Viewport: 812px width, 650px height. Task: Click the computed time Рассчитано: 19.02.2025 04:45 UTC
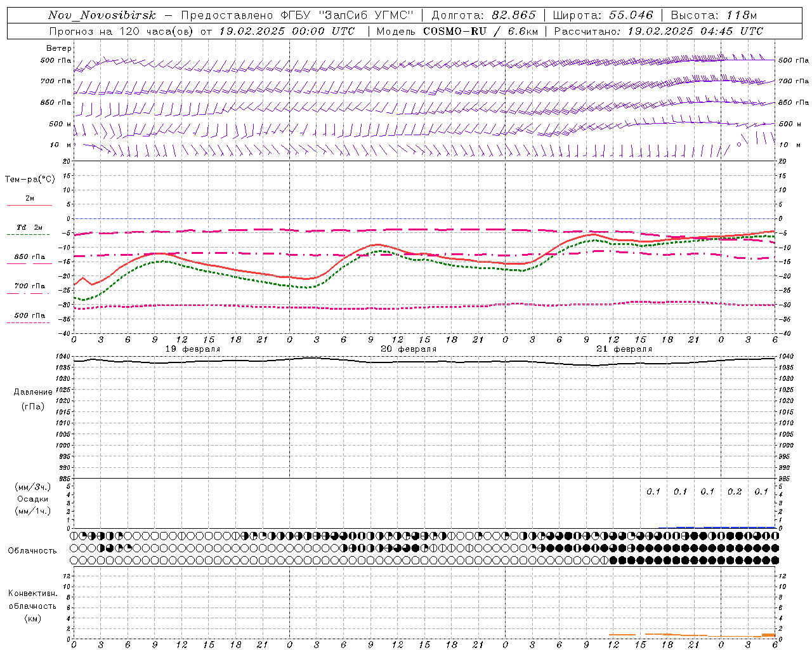(658, 31)
